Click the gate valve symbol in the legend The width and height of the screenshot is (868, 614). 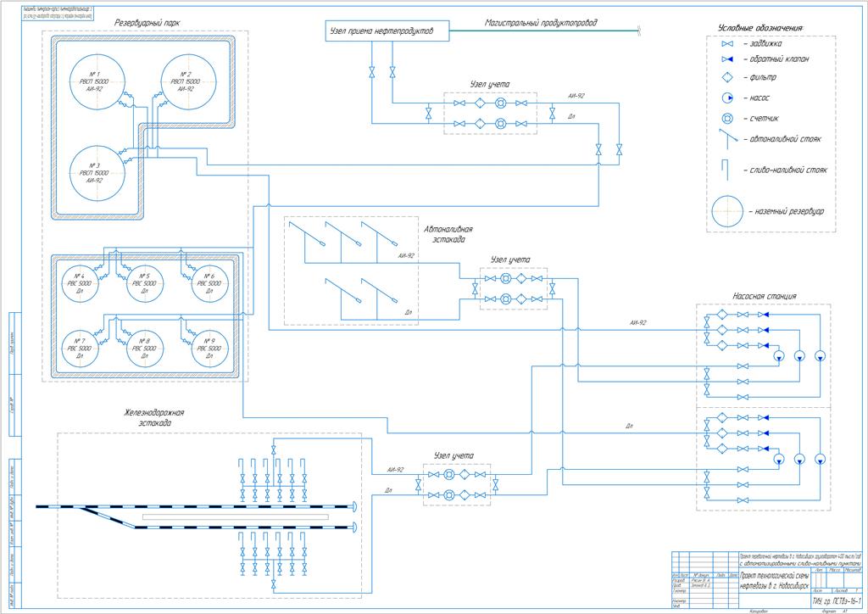(x=727, y=44)
